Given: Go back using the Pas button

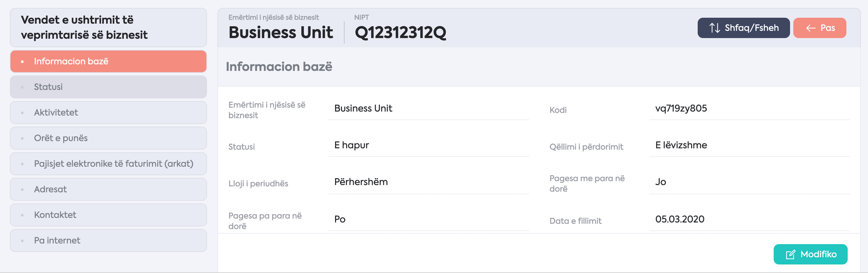Looking at the screenshot, I should click(820, 28).
